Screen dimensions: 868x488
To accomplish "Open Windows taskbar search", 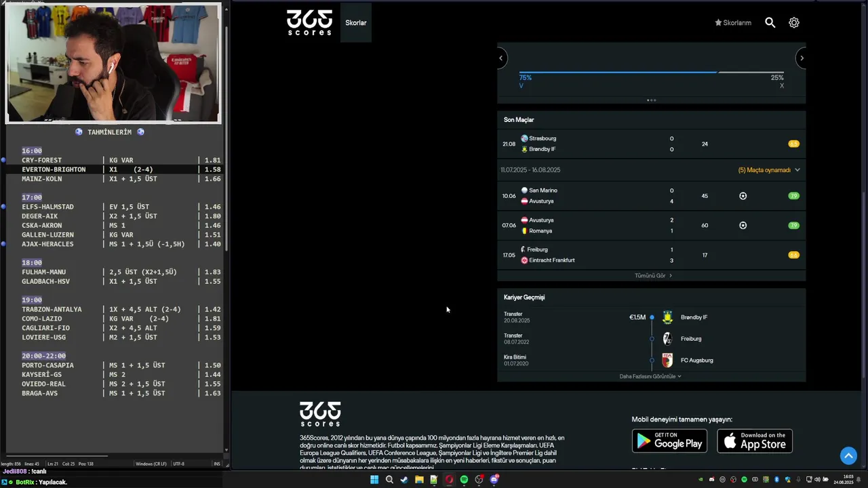I will point(389,479).
